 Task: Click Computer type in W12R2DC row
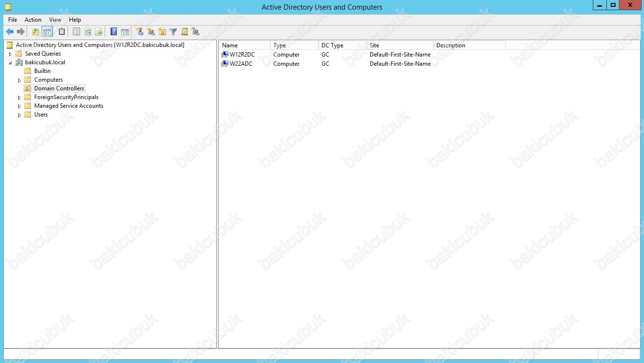[x=286, y=55]
